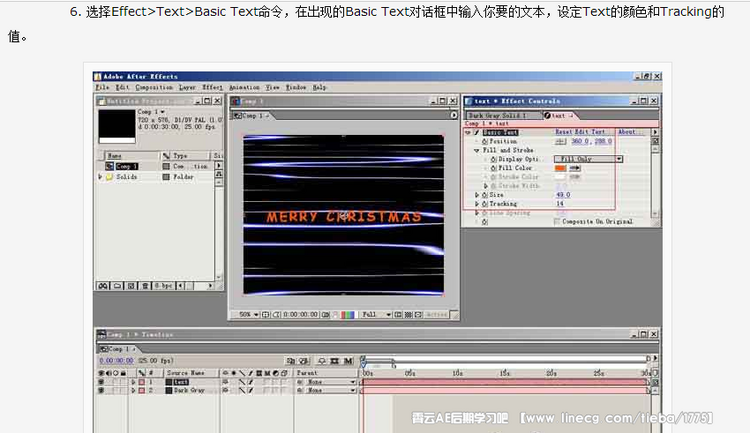The width and height of the screenshot is (750, 433).
Task: Click the Draft 3D button in Timeline
Action: click(304, 361)
